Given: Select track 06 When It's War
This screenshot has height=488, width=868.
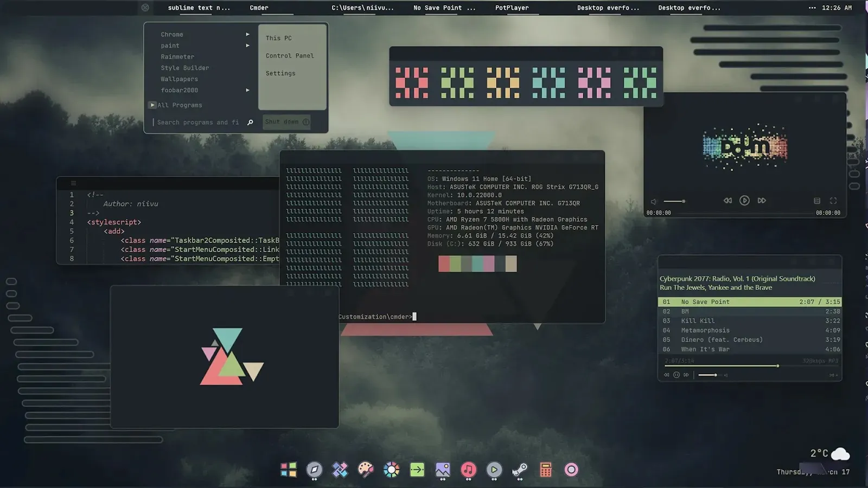Looking at the screenshot, I should 750,349.
